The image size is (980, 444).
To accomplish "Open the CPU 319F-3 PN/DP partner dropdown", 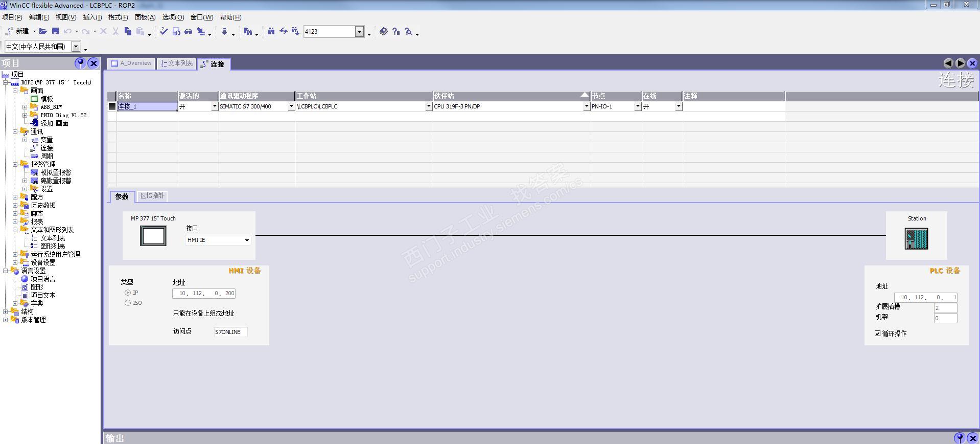I will click(x=587, y=106).
